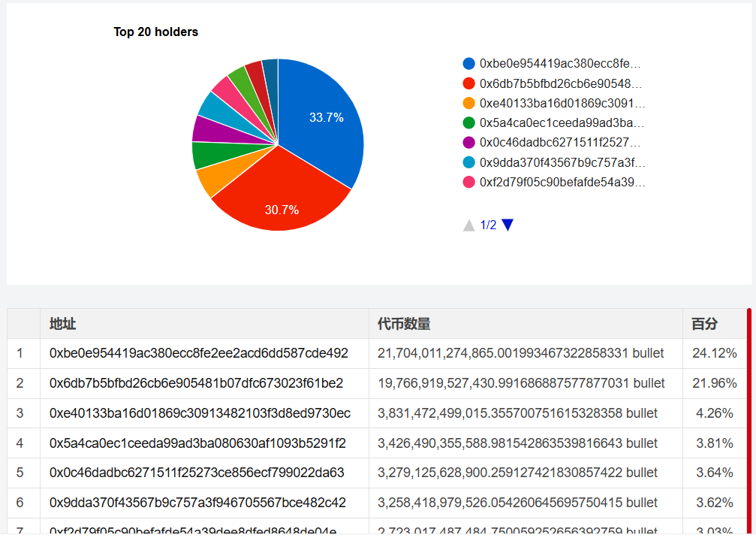Select legend label 0x5a4ca0ec1ceeda99ad3ba…
This screenshot has width=756, height=541.
[562, 122]
